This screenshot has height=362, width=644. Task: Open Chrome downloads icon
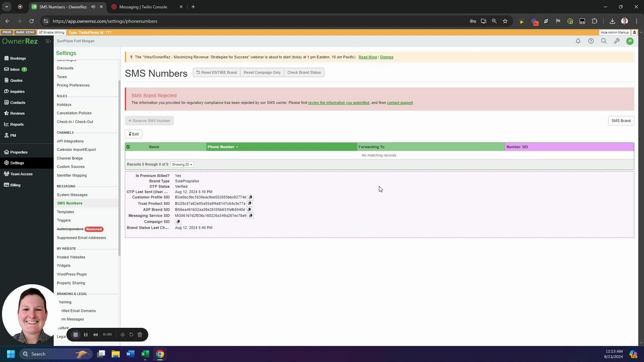coord(612,21)
